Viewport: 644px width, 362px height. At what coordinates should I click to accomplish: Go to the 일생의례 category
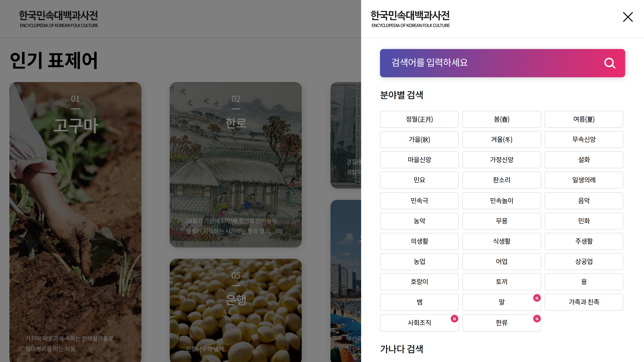584,180
